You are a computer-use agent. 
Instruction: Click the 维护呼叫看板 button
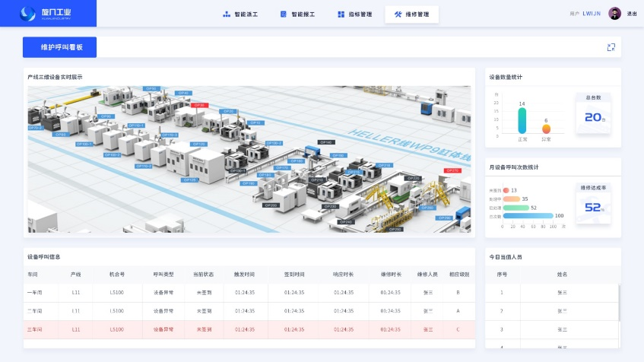[x=59, y=47]
